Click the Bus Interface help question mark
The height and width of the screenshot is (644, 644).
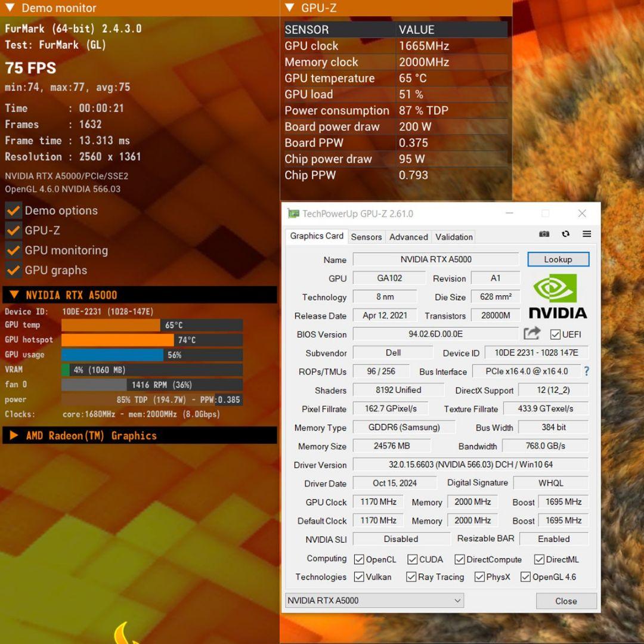[x=587, y=371]
